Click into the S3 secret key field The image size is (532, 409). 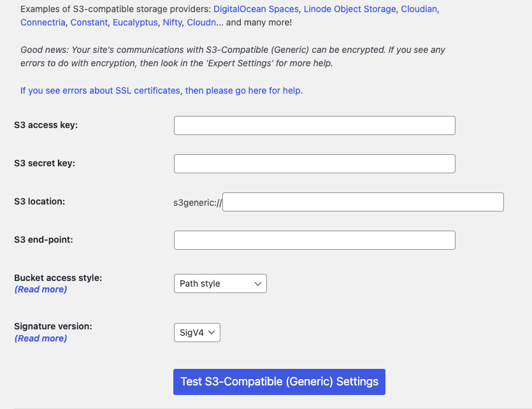point(314,164)
